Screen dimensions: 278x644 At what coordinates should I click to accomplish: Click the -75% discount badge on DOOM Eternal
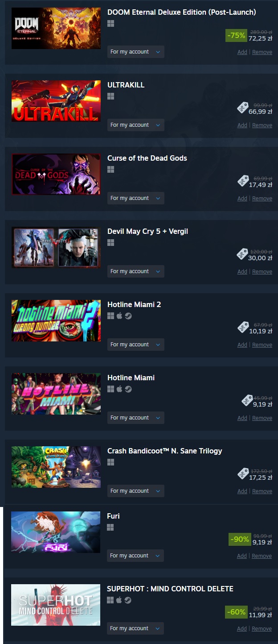[x=236, y=35]
